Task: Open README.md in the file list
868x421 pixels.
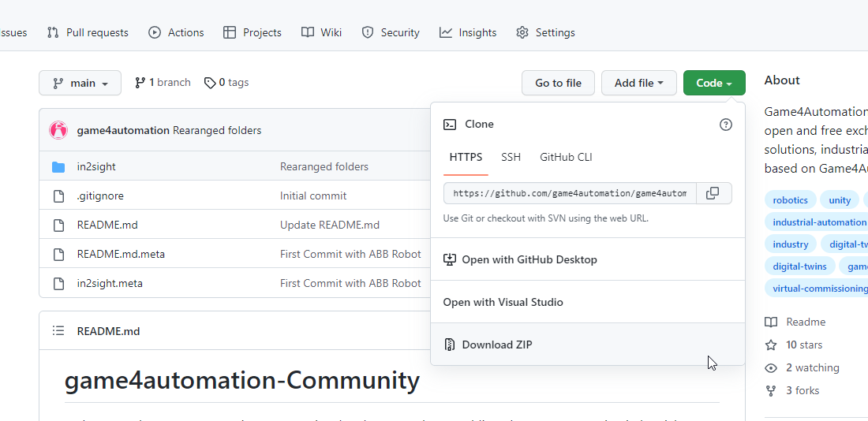Action: tap(107, 225)
